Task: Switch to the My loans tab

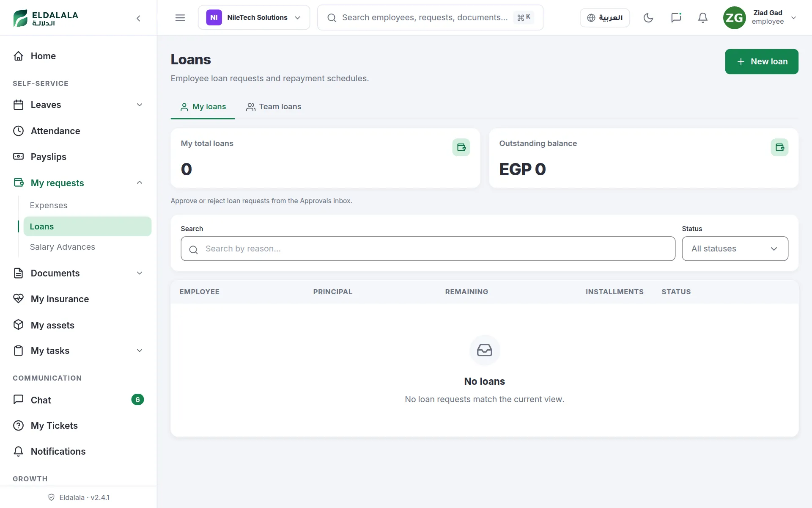Action: pos(203,107)
